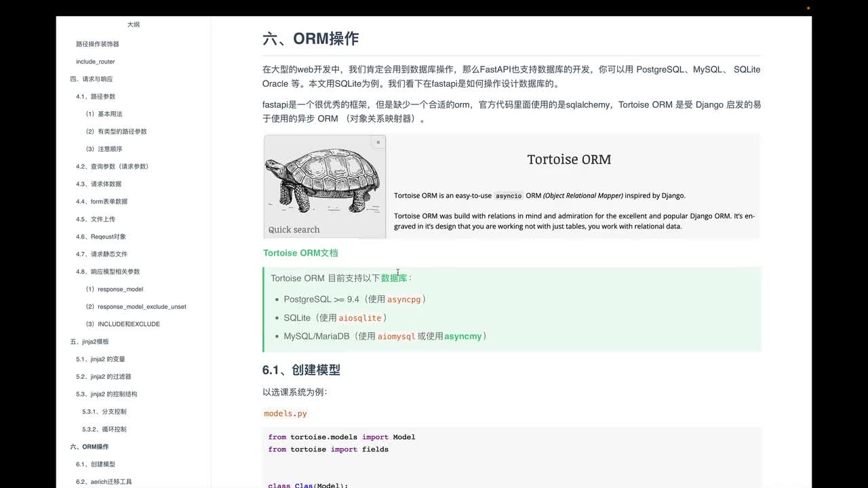Click the asyncpg code label
This screenshot has width=868, height=488.
(404, 300)
